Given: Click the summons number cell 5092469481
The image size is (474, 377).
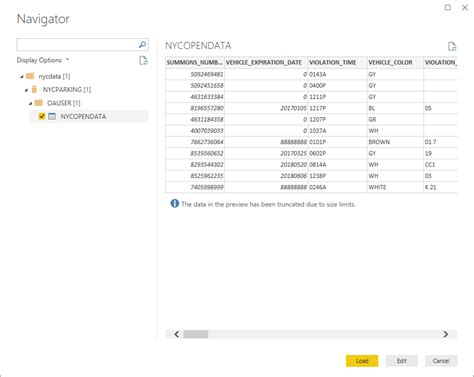Looking at the screenshot, I should coord(195,74).
